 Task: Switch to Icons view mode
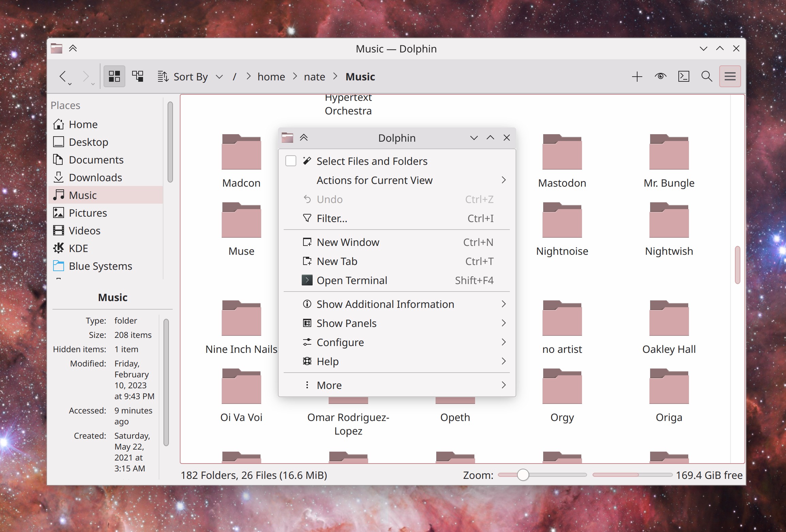(114, 76)
